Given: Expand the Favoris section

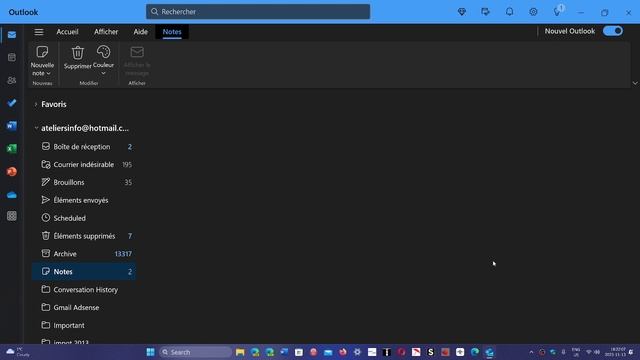Looking at the screenshot, I should tap(36, 104).
